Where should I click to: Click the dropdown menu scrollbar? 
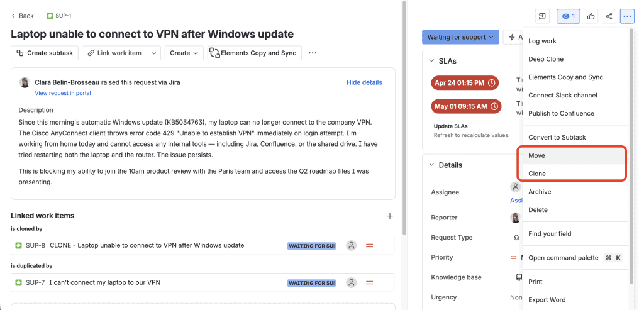point(631,156)
